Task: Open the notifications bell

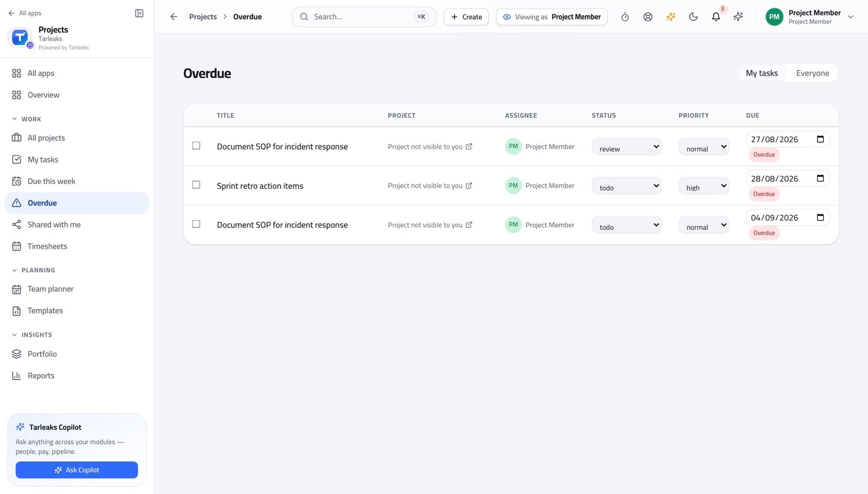Action: [x=716, y=17]
